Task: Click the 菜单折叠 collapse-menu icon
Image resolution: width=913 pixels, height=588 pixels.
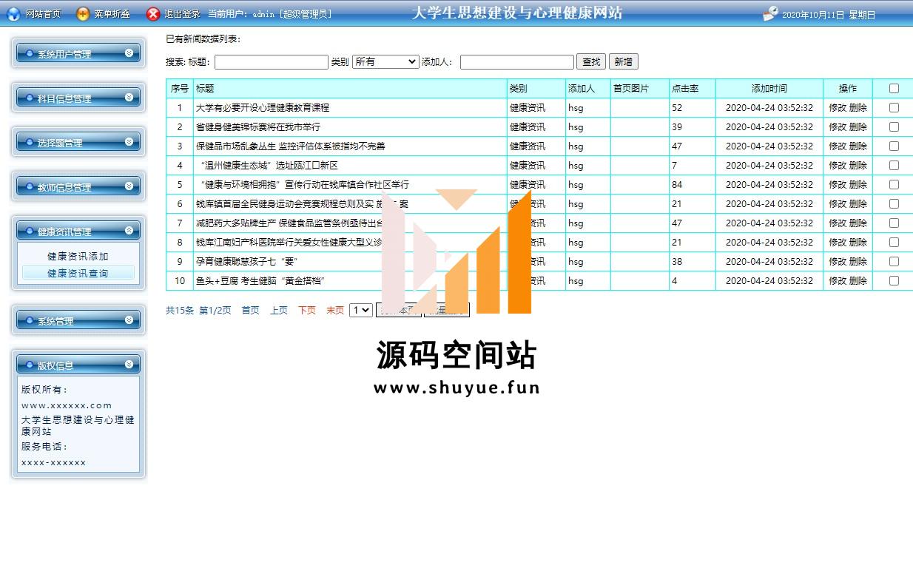Action: point(83,13)
